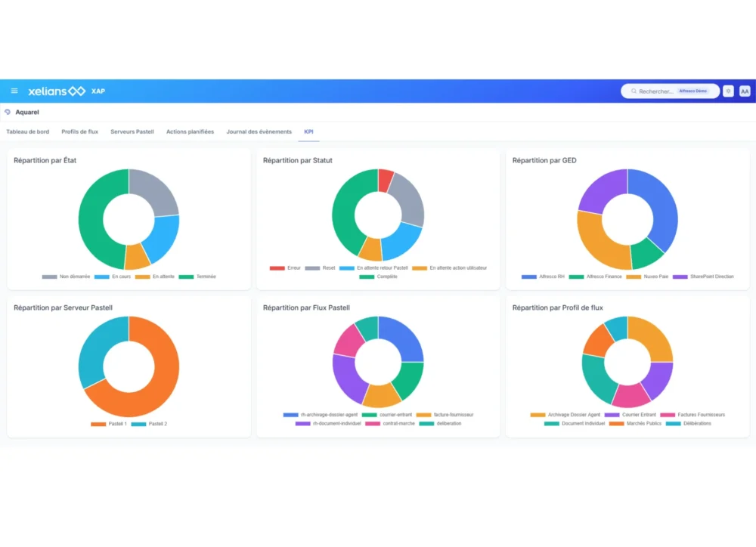Click the Alfresco Demo badge in search
The image size is (756, 547).
[x=692, y=91]
